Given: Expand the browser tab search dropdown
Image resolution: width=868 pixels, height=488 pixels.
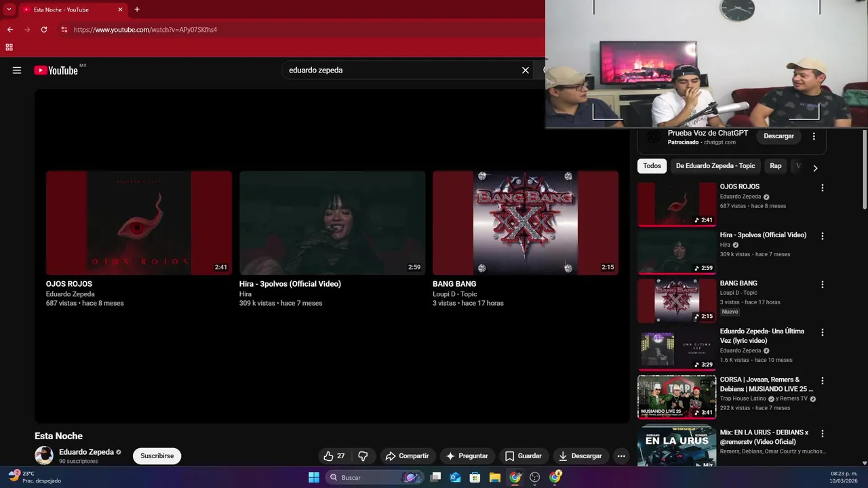Looking at the screenshot, I should point(9,9).
